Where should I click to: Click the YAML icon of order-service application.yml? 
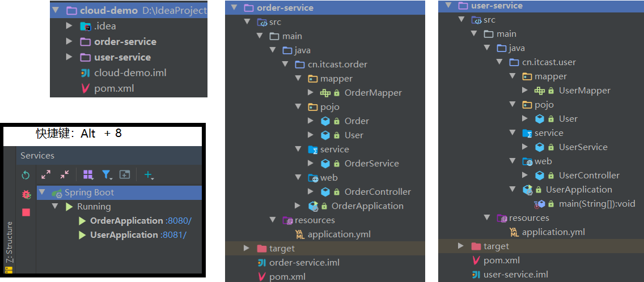pyautogui.click(x=300, y=234)
